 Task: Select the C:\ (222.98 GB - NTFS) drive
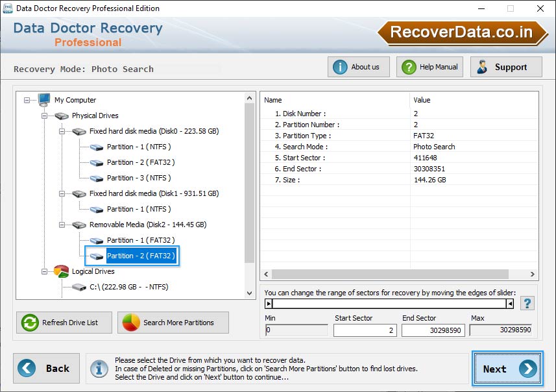point(128,287)
